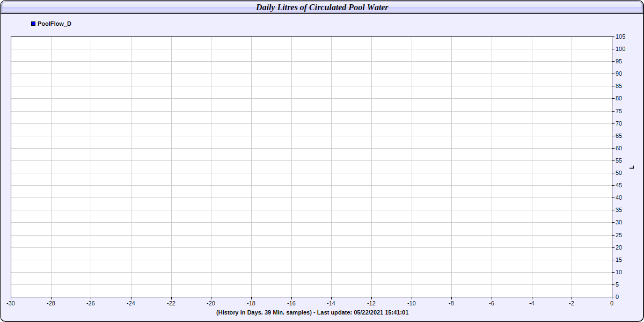
Task: Click the x-axis label -24
Action: (x=131, y=303)
